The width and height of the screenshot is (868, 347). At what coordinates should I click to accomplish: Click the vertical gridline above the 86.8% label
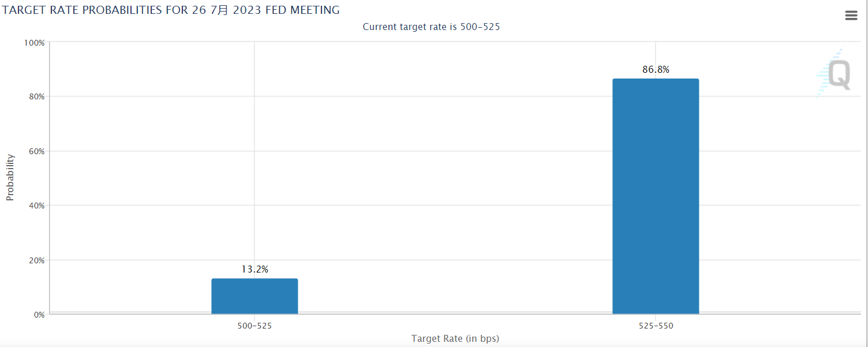(x=656, y=52)
